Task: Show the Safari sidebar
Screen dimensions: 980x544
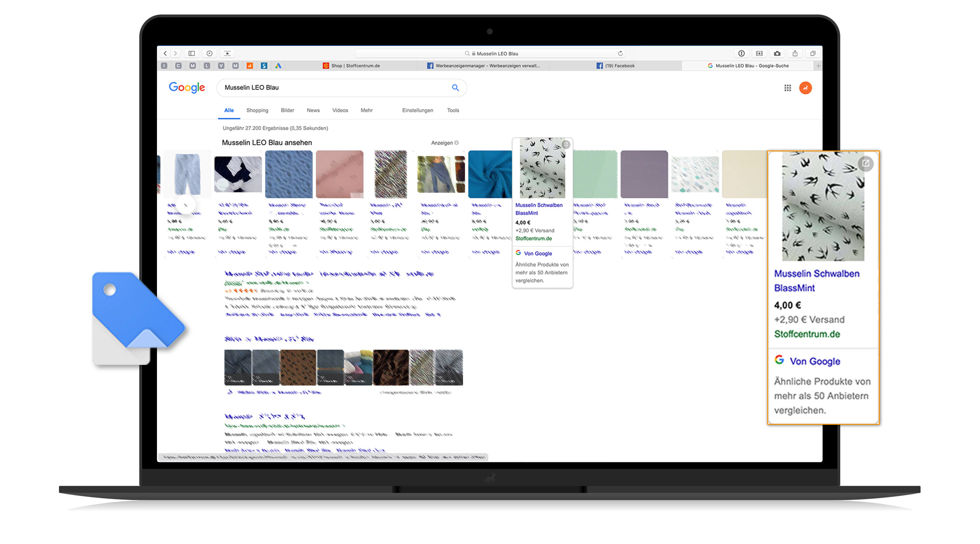Action: (x=191, y=53)
